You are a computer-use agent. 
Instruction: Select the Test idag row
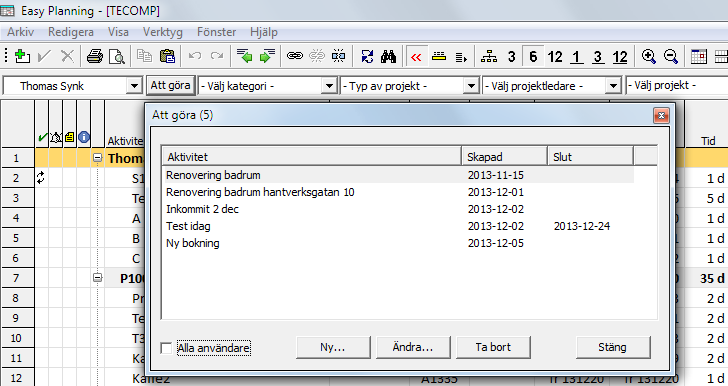[398, 226]
